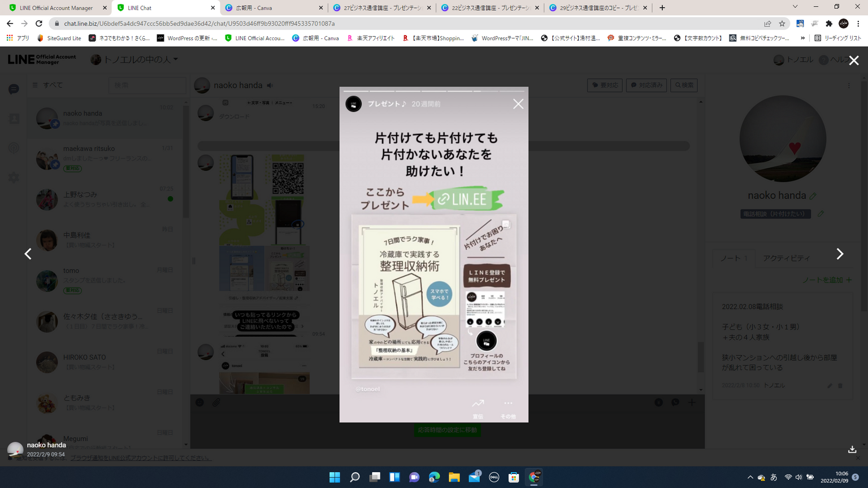Open the Chrome extensions puzzle icon
Image resolution: width=868 pixels, height=488 pixels.
[x=829, y=24]
